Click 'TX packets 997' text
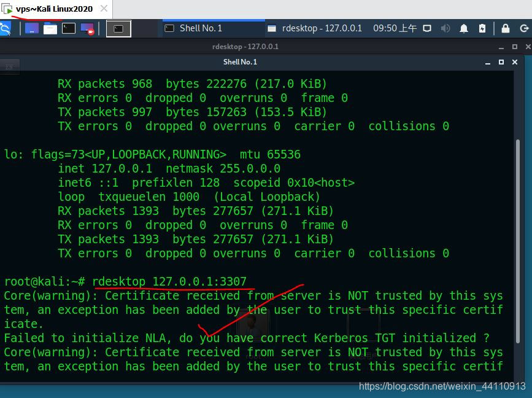Image resolution: width=532 pixels, height=398 pixels. coord(105,112)
